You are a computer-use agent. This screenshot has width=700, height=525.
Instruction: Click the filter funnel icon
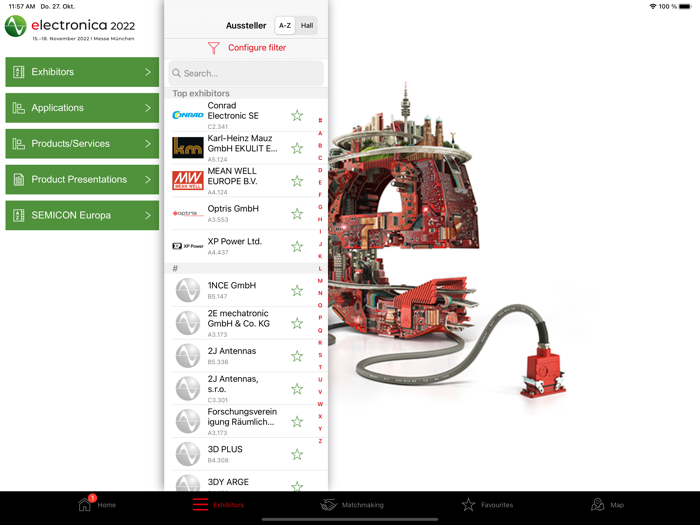point(214,48)
